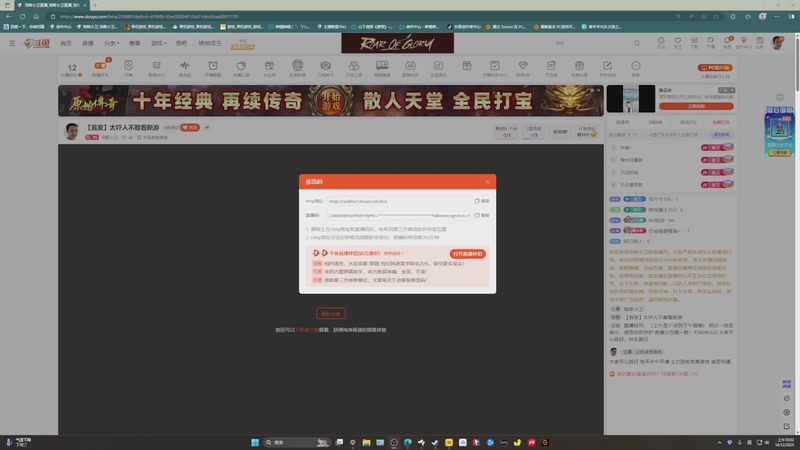Copy the rtmp address
The width and height of the screenshot is (800, 450).
[482, 201]
